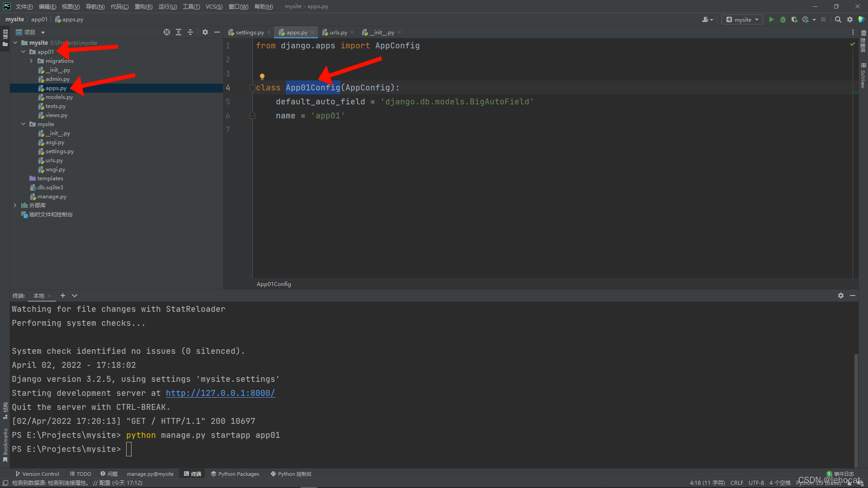Open the Database side tool window
868x488 pixels.
click(x=863, y=42)
